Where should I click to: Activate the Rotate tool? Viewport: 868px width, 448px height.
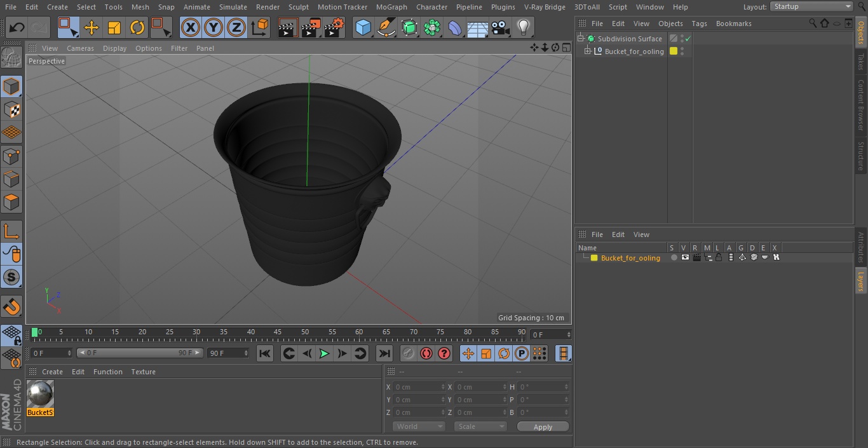pos(137,28)
